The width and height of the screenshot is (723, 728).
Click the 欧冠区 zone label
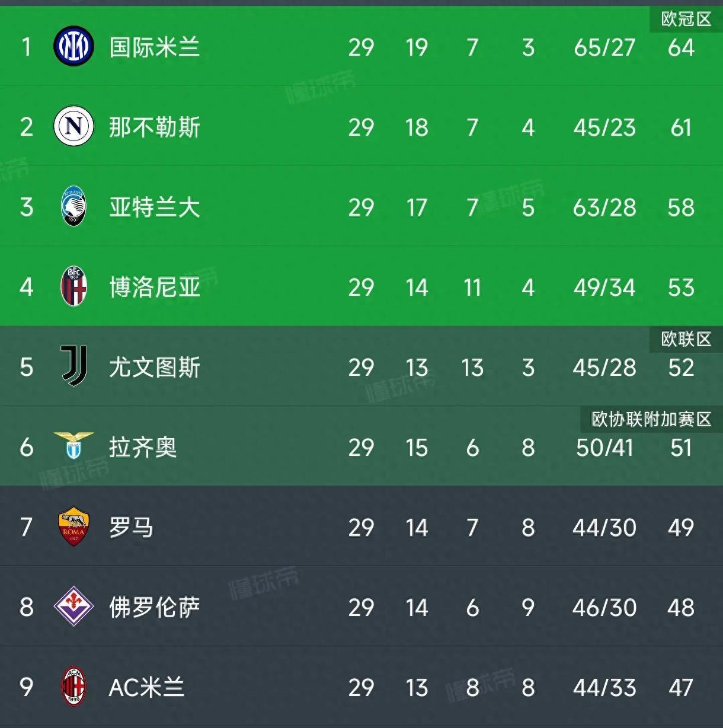click(686, 20)
